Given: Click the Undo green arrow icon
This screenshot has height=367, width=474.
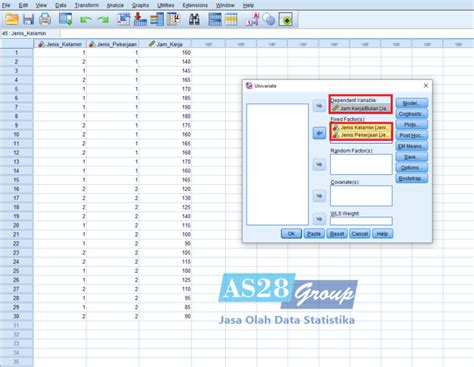Looking at the screenshot, I should 86,20.
